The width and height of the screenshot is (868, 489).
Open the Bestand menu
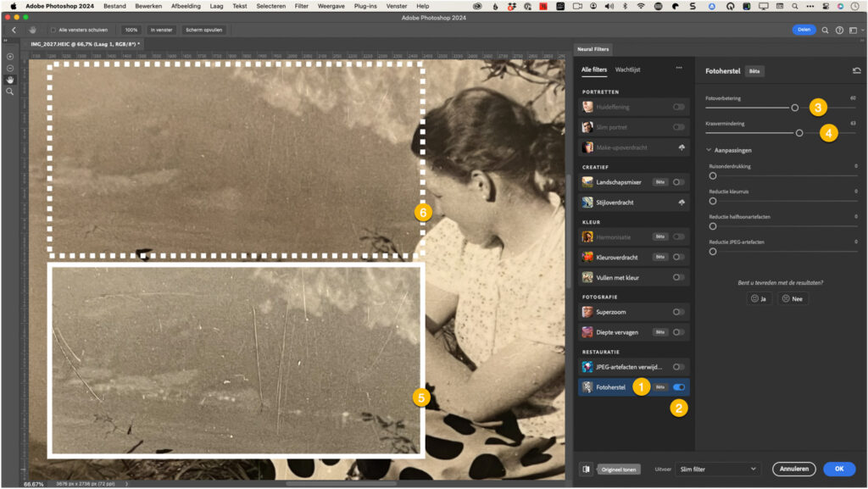[114, 6]
